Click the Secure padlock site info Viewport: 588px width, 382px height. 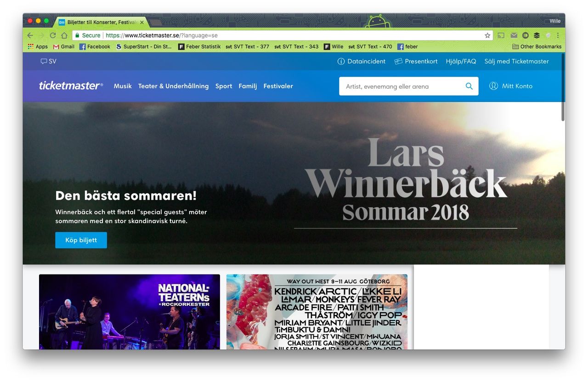(x=87, y=35)
